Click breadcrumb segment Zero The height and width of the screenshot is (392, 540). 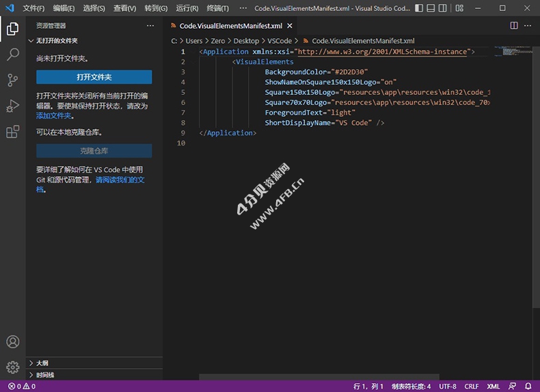tap(217, 41)
